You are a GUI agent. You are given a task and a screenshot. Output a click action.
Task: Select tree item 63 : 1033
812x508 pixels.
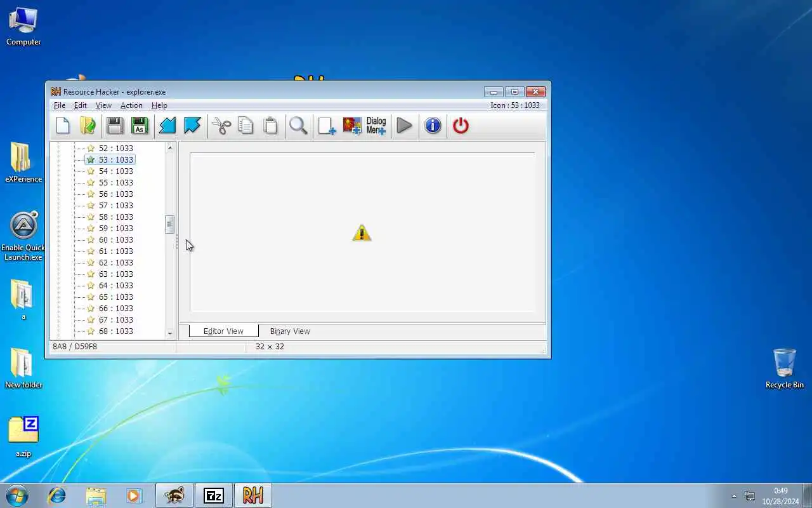coord(115,274)
